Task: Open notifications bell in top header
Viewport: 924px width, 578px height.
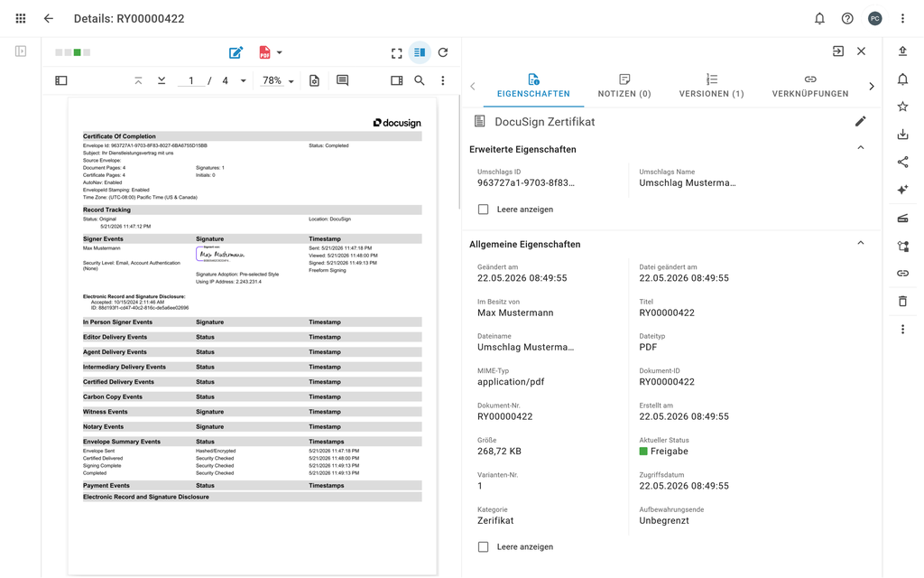Action: [819, 18]
